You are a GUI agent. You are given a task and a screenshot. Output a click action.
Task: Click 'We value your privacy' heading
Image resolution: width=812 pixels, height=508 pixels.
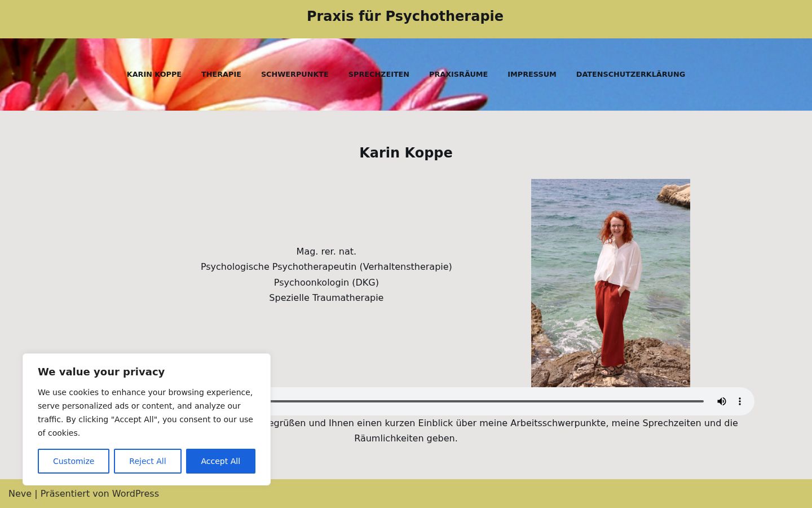coord(101,371)
